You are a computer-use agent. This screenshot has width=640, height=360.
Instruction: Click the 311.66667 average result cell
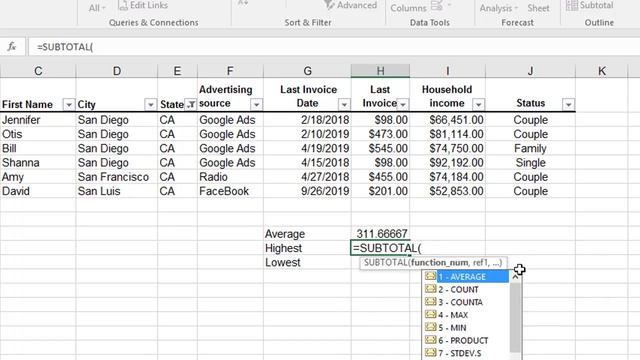click(380, 234)
